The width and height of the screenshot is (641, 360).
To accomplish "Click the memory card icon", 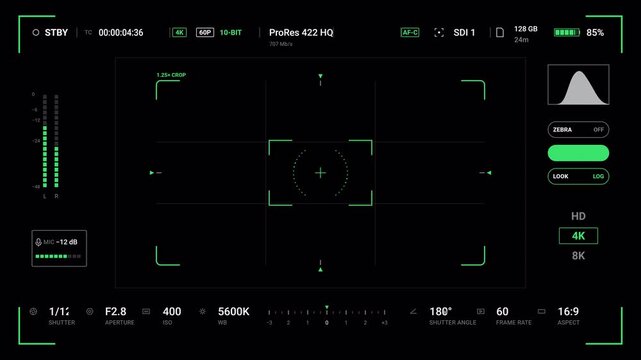I will [500, 32].
